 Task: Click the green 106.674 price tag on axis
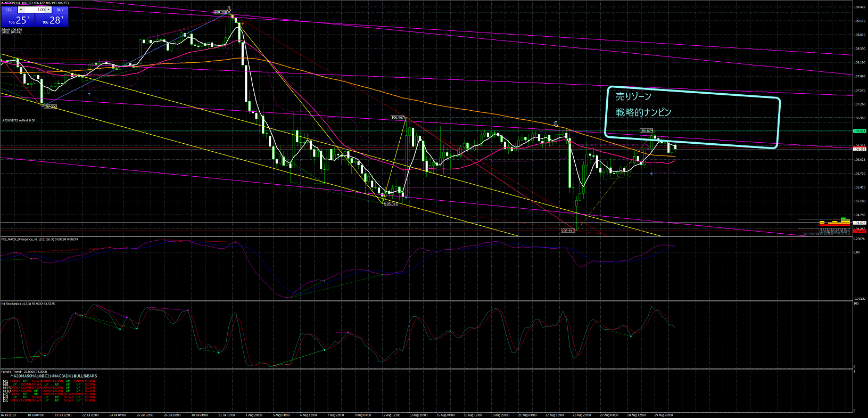859,130
